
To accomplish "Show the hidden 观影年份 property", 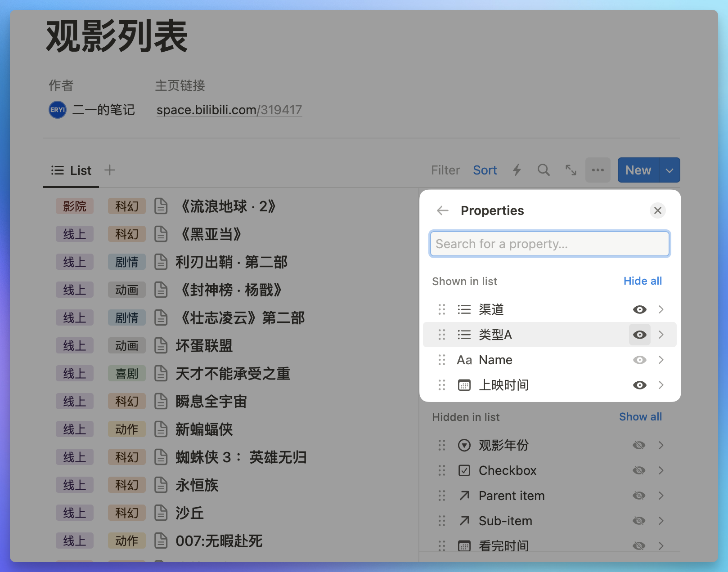I will (638, 445).
